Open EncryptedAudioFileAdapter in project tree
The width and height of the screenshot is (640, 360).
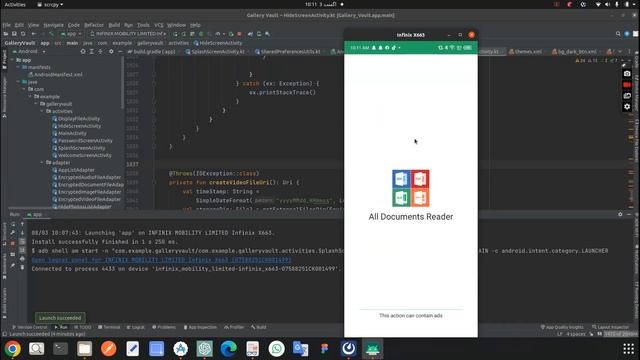pos(87,178)
